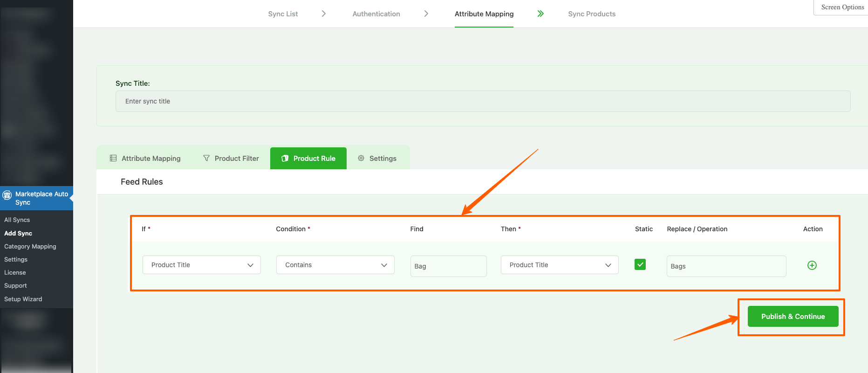Open the Then Product Title dropdown

[559, 265]
